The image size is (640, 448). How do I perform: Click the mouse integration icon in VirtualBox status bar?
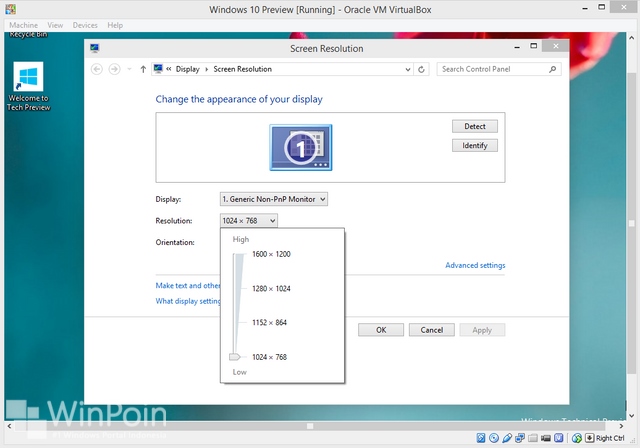coord(577,438)
